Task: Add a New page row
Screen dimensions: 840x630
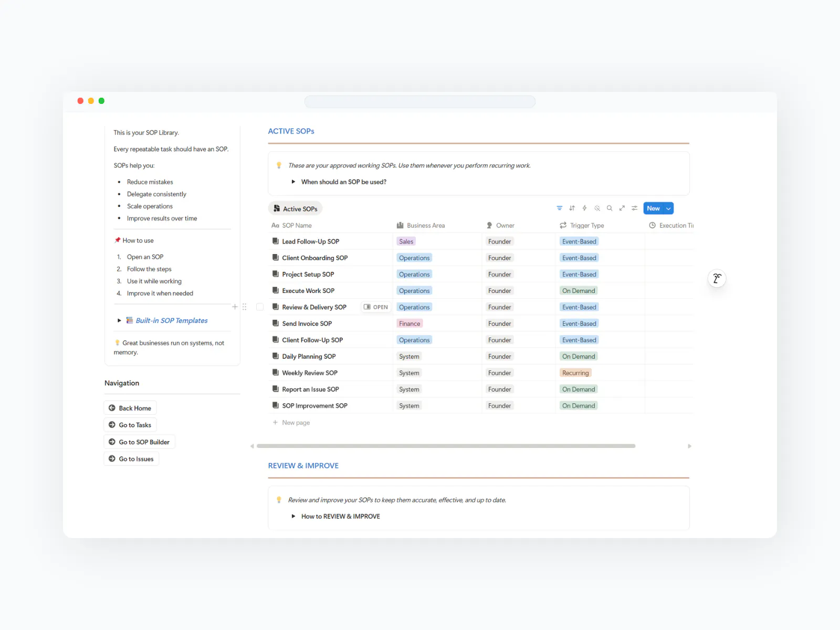Action: click(x=291, y=423)
